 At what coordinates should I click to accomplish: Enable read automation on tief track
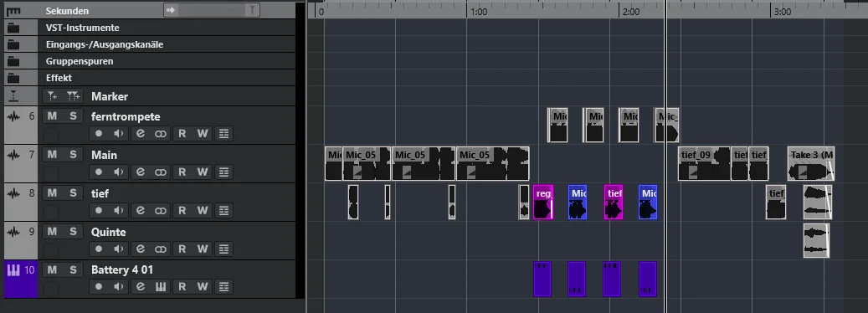[x=182, y=210]
